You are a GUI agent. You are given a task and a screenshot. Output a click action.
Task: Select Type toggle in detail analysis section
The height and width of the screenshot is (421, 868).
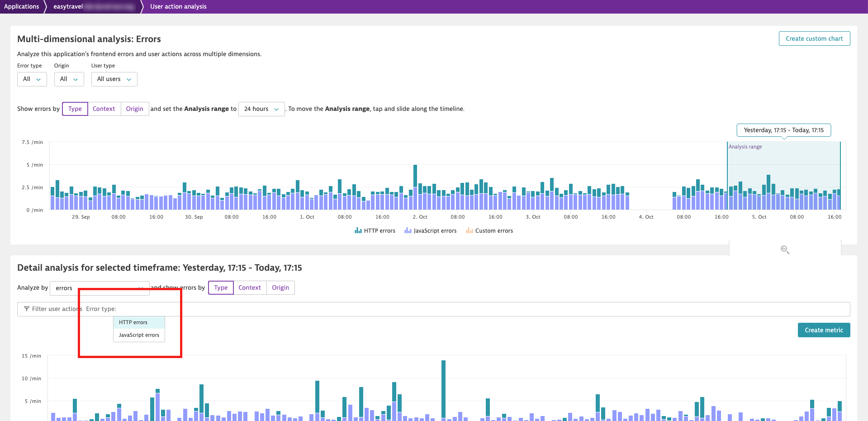pyautogui.click(x=221, y=287)
